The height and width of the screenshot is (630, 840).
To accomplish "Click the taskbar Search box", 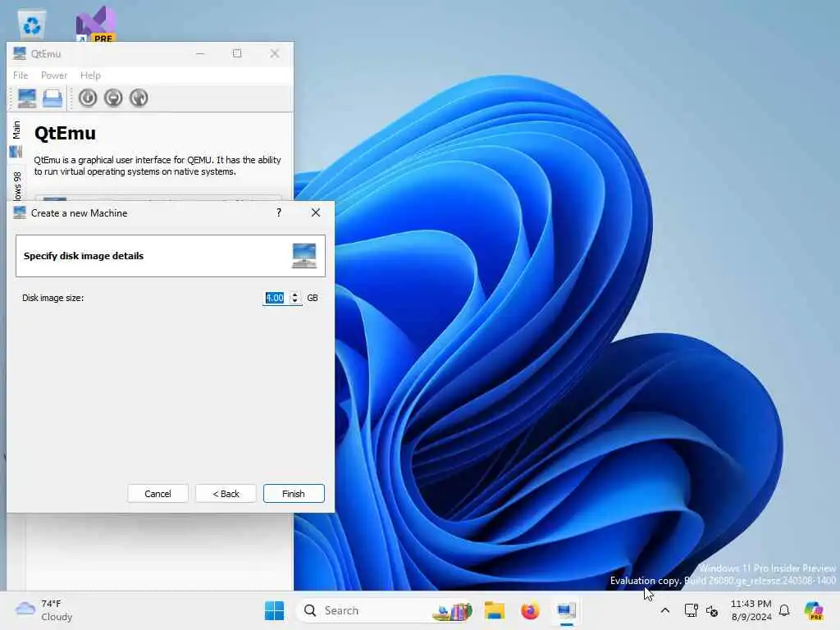I will point(386,610).
